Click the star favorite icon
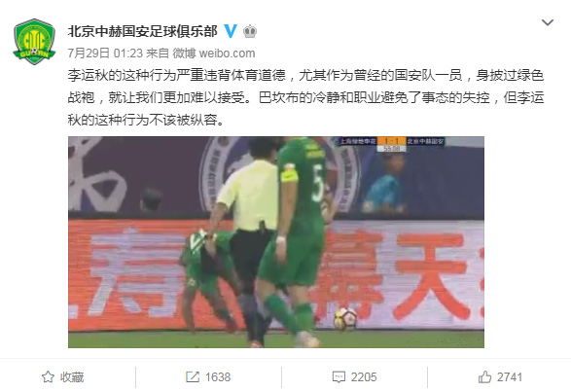The image size is (571, 392). [48, 376]
